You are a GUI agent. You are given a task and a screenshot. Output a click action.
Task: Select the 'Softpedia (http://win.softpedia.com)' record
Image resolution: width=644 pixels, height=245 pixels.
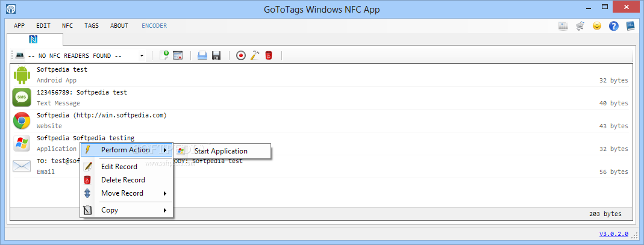(x=320, y=120)
